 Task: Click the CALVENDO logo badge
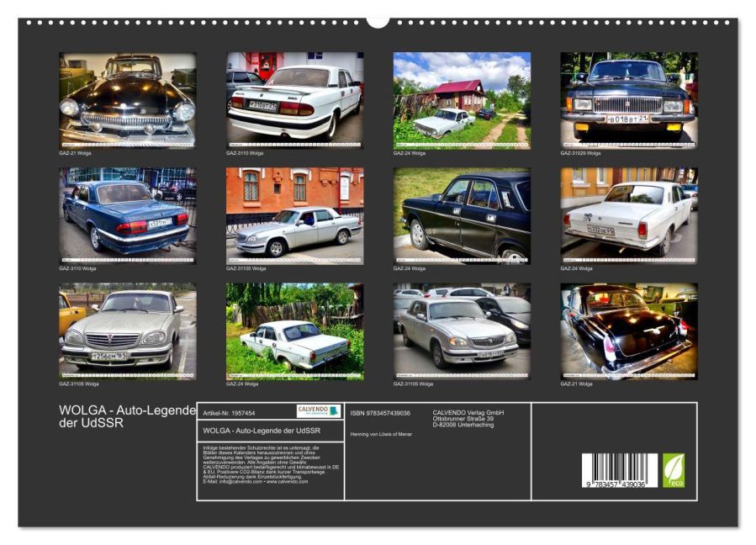[318, 410]
